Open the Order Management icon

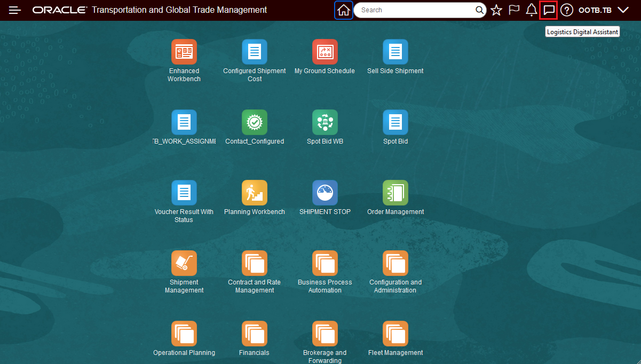[395, 193]
